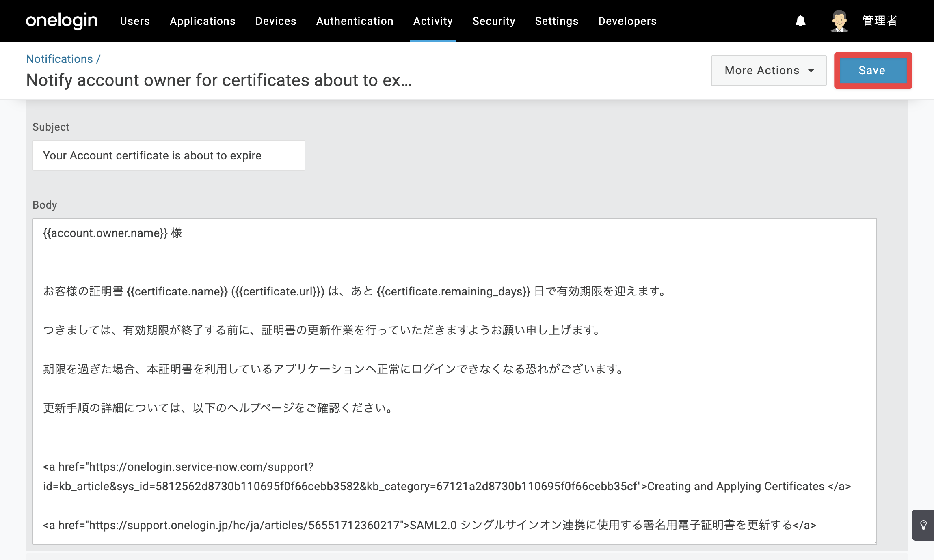Open the Developers menu

[627, 21]
